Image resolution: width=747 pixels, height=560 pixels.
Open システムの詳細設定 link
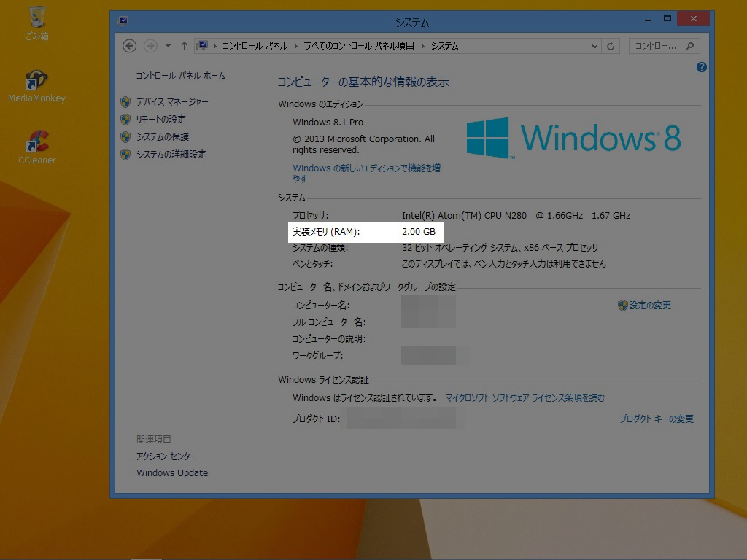pyautogui.click(x=171, y=155)
